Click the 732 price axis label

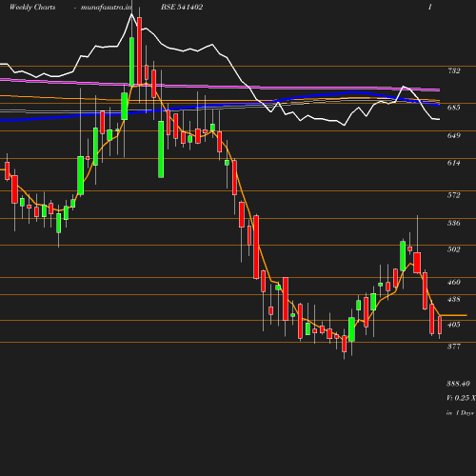coord(454,70)
